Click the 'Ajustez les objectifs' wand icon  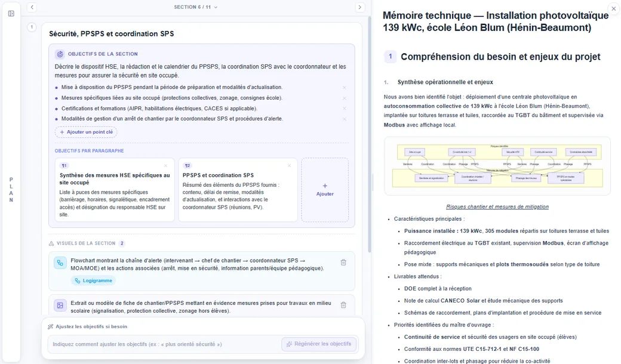[x=50, y=327]
